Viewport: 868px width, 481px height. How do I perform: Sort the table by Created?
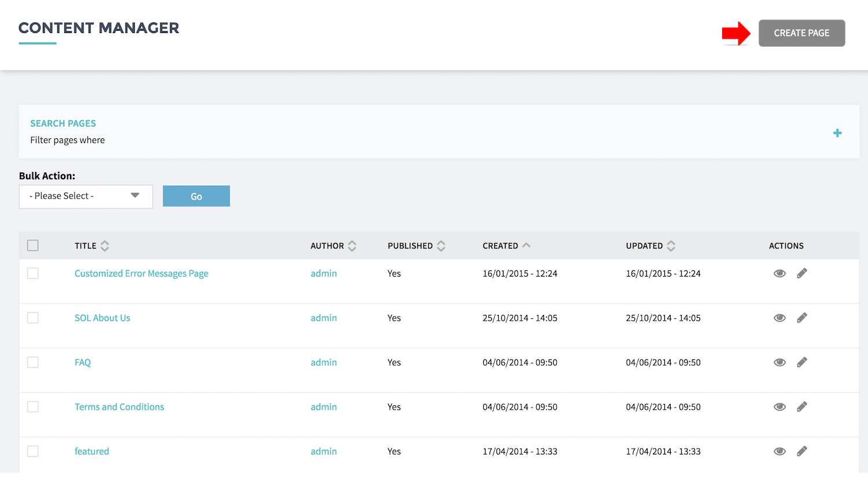pyautogui.click(x=506, y=246)
